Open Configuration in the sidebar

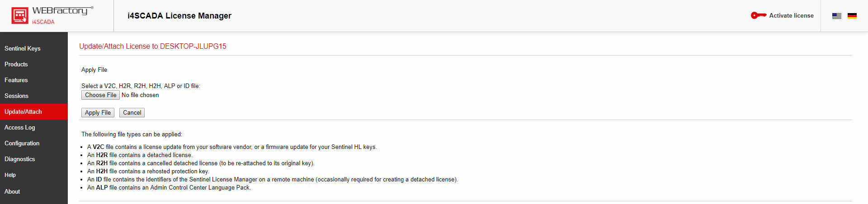pyautogui.click(x=22, y=143)
